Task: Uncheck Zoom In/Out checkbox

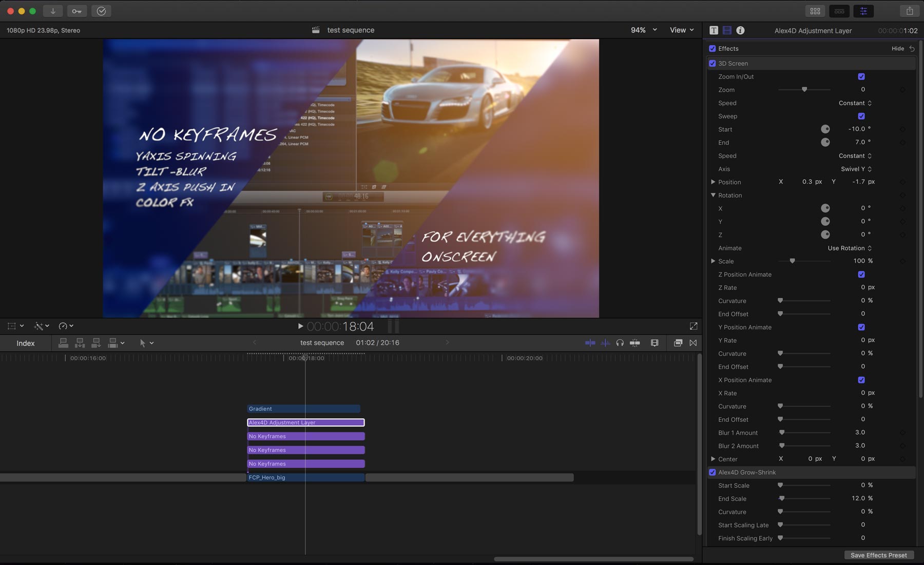Action: [x=861, y=76]
